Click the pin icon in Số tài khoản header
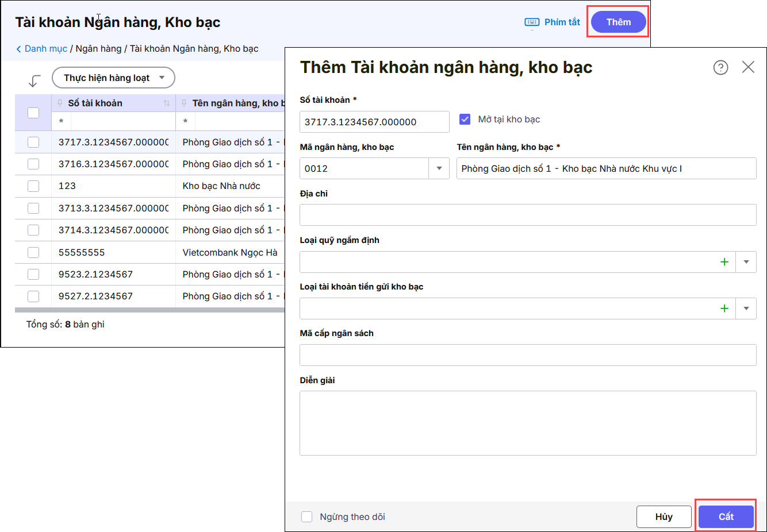This screenshot has height=532, width=767. pos(60,103)
